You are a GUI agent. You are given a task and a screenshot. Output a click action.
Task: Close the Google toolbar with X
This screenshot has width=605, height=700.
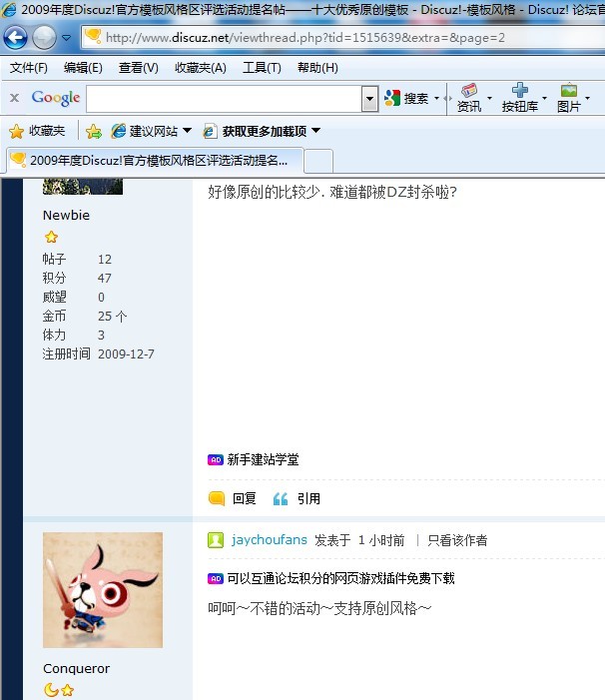[x=14, y=98]
